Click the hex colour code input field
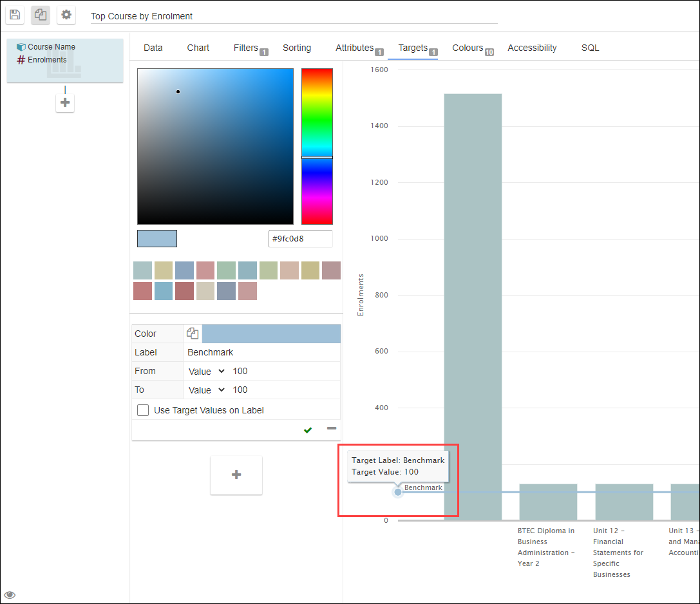700x604 pixels. (300, 239)
